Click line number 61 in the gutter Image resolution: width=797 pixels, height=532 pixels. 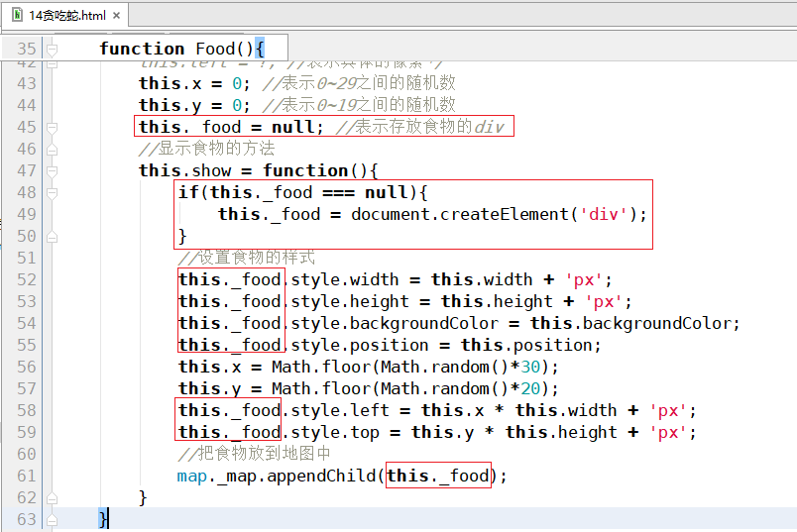(26, 476)
